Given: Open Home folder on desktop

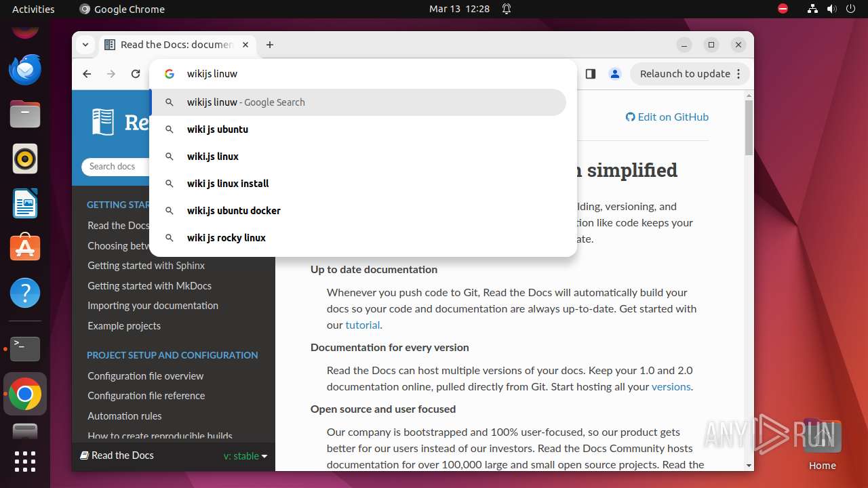Looking at the screenshot, I should (x=822, y=445).
